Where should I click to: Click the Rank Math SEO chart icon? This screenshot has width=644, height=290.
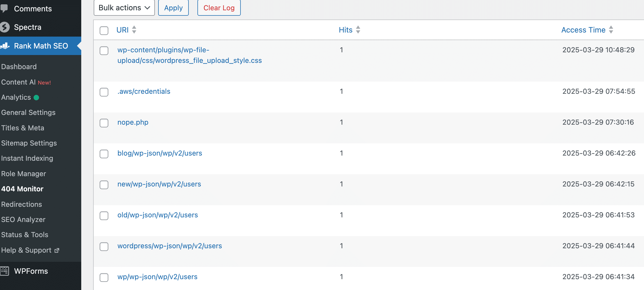[x=5, y=46]
